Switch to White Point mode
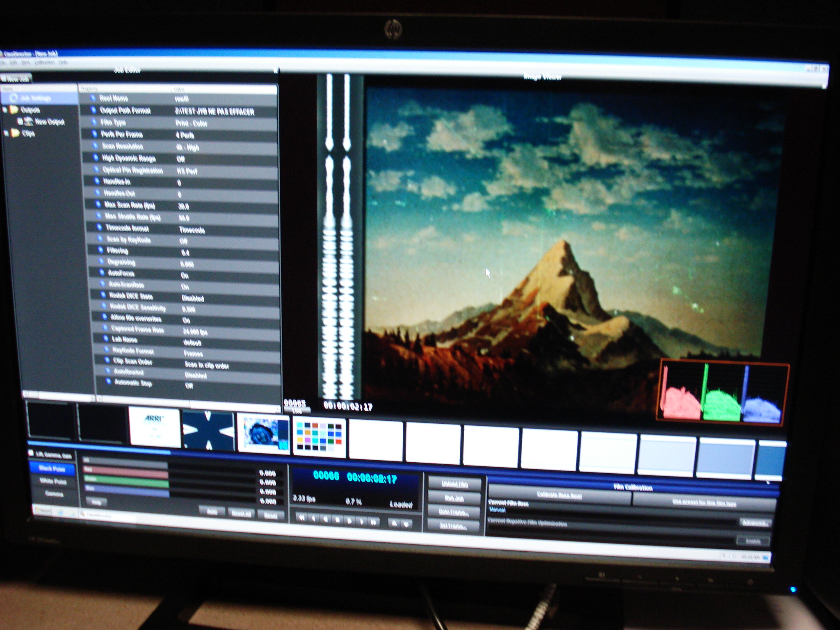Image resolution: width=840 pixels, height=630 pixels. [53, 481]
